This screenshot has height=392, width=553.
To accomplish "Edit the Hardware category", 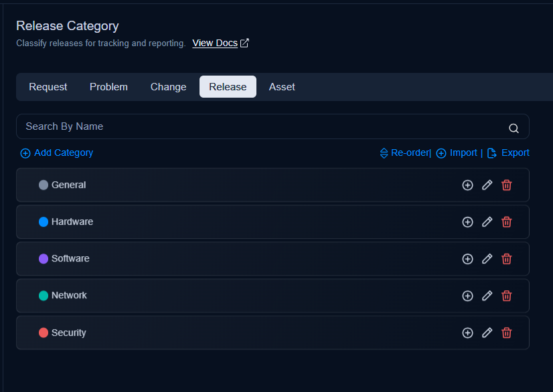I will point(487,222).
